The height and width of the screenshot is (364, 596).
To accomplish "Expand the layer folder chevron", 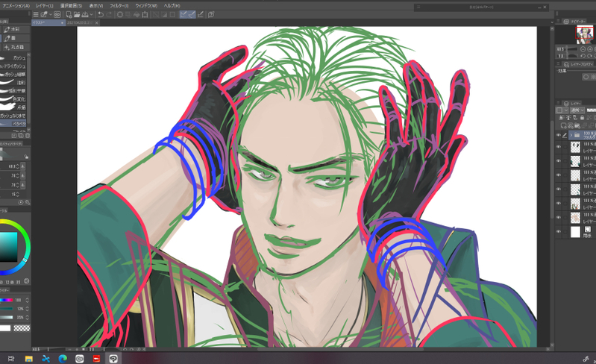I will click(571, 135).
